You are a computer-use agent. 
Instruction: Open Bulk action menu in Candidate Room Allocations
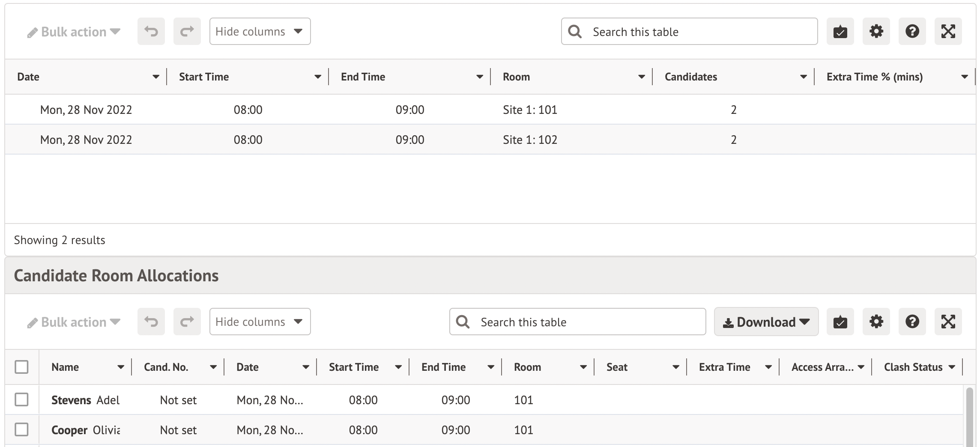pos(74,322)
